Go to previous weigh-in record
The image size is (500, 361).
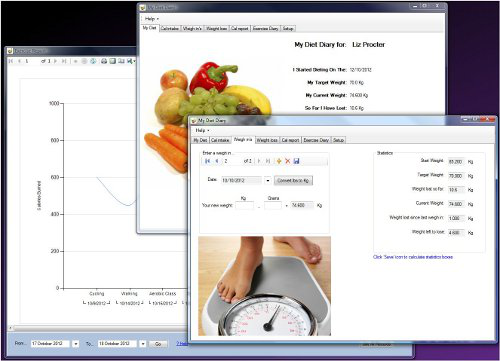pos(217,161)
